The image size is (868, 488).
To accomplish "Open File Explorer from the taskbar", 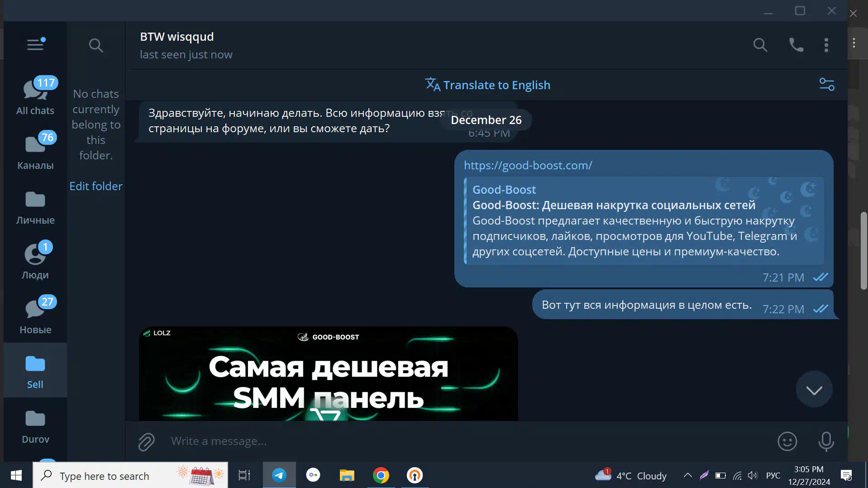I will coord(347,475).
